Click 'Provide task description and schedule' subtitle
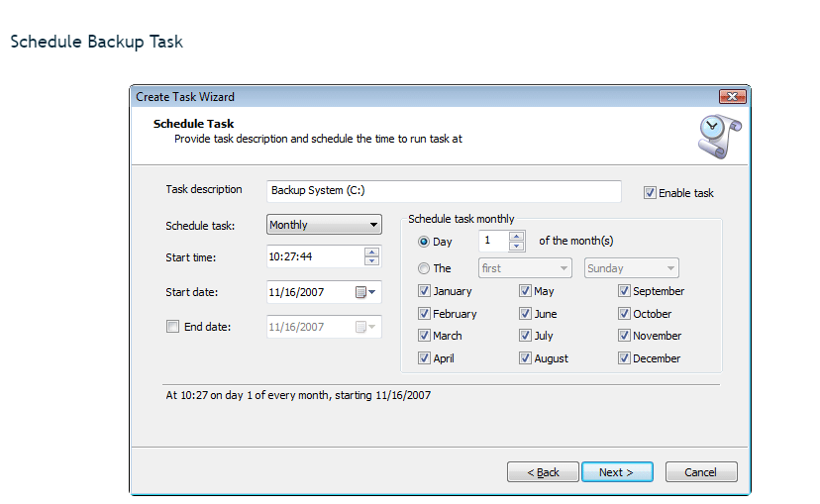The width and height of the screenshot is (820, 504). point(318,139)
